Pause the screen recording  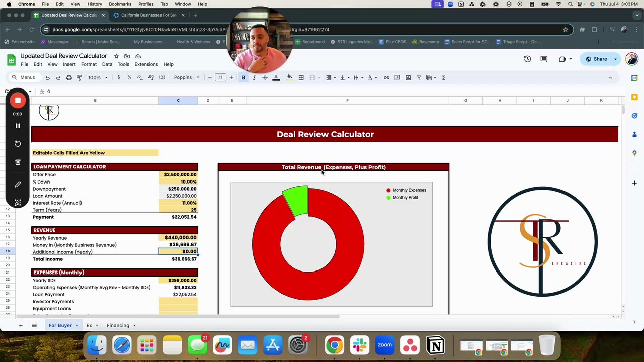tap(18, 126)
